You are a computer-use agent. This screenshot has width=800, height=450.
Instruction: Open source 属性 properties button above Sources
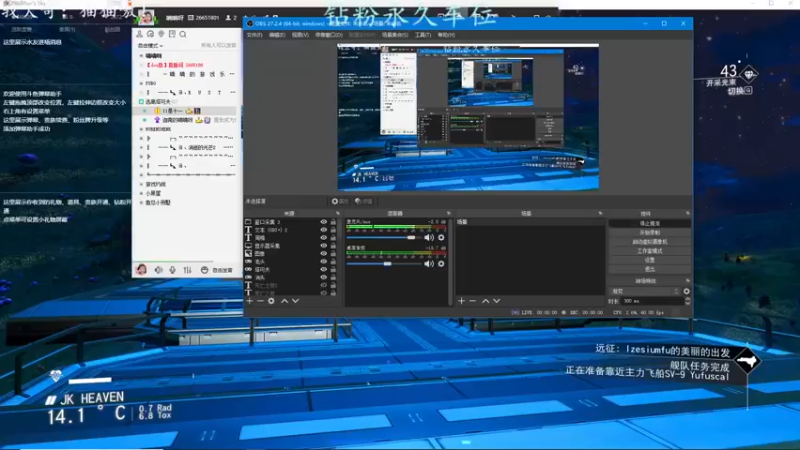(x=340, y=201)
